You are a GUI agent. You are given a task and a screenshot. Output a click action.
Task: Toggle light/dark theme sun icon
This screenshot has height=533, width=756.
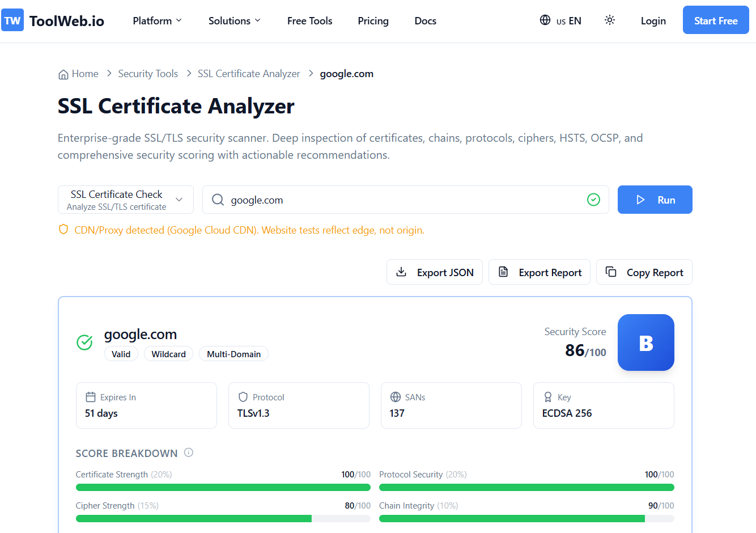[610, 20]
